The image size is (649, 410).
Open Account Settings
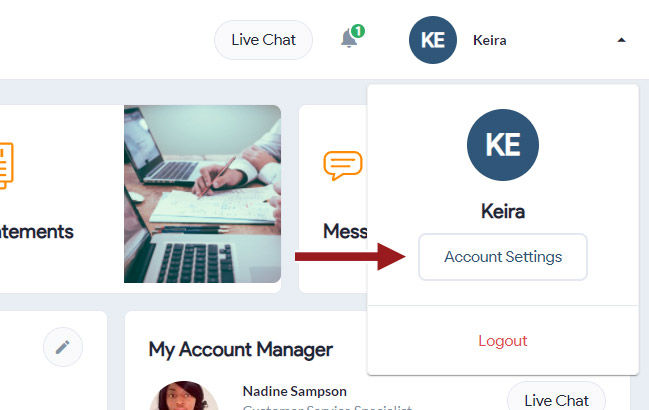pyautogui.click(x=503, y=257)
